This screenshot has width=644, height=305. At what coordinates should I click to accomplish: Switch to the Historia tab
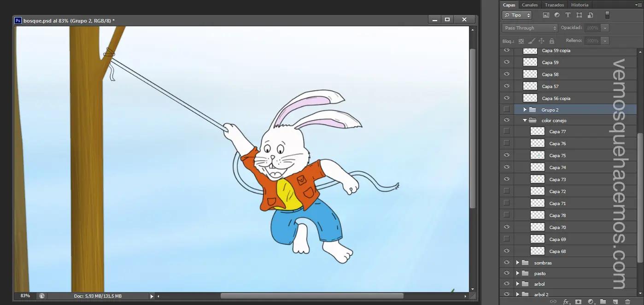(x=580, y=5)
